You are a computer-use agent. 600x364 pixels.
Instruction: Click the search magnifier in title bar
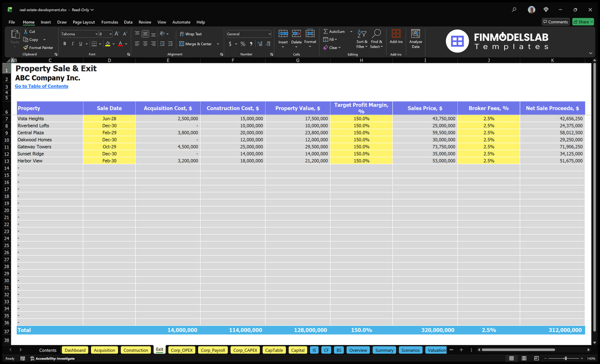coord(514,9)
